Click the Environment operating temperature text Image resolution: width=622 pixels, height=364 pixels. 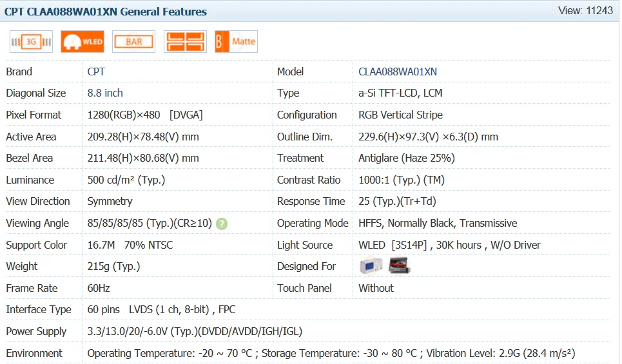pyautogui.click(x=170, y=353)
